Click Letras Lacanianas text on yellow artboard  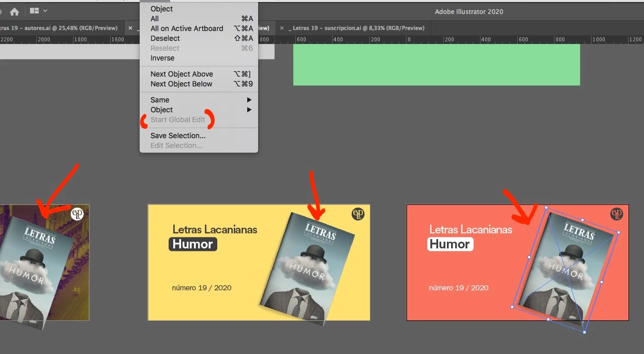point(215,229)
